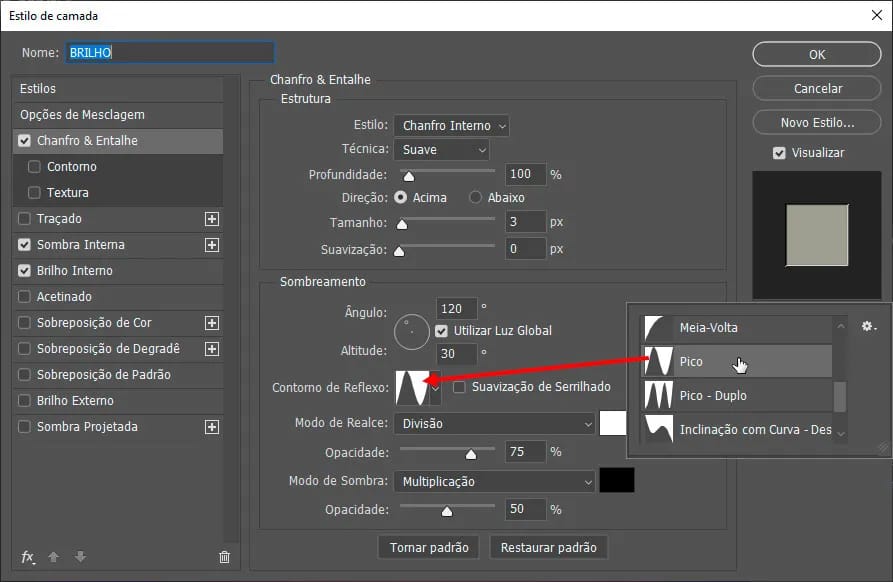
Task: Click the white highlight color swatch
Action: point(613,423)
